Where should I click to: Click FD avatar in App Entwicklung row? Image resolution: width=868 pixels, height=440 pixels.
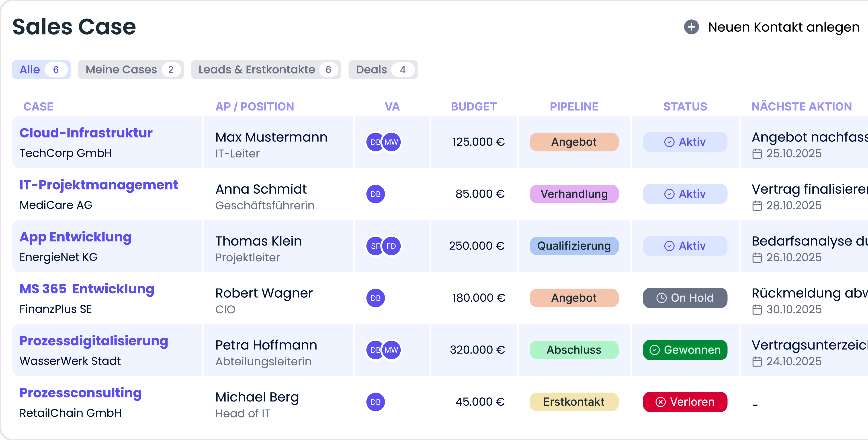coord(391,246)
